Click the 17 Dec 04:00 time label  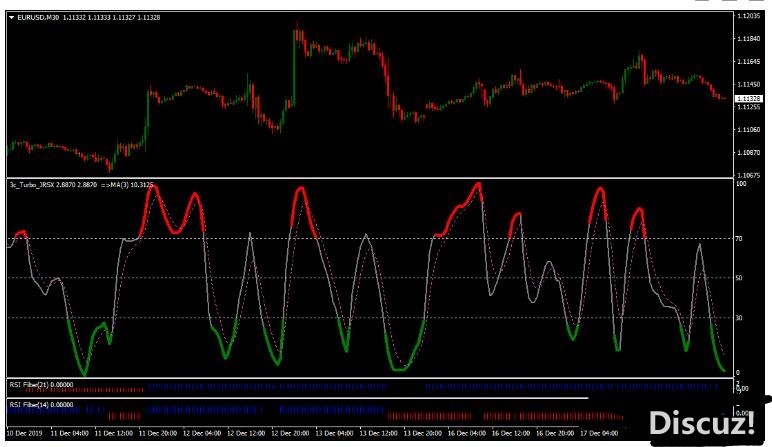pos(599,434)
